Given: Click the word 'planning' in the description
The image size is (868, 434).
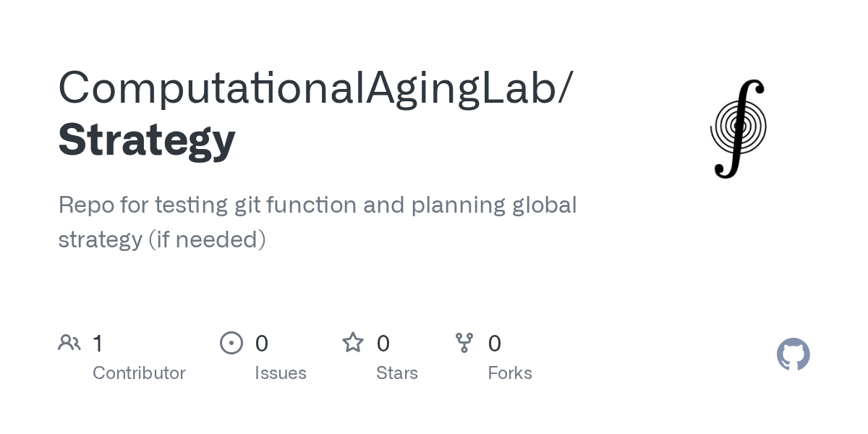Looking at the screenshot, I should (457, 206).
